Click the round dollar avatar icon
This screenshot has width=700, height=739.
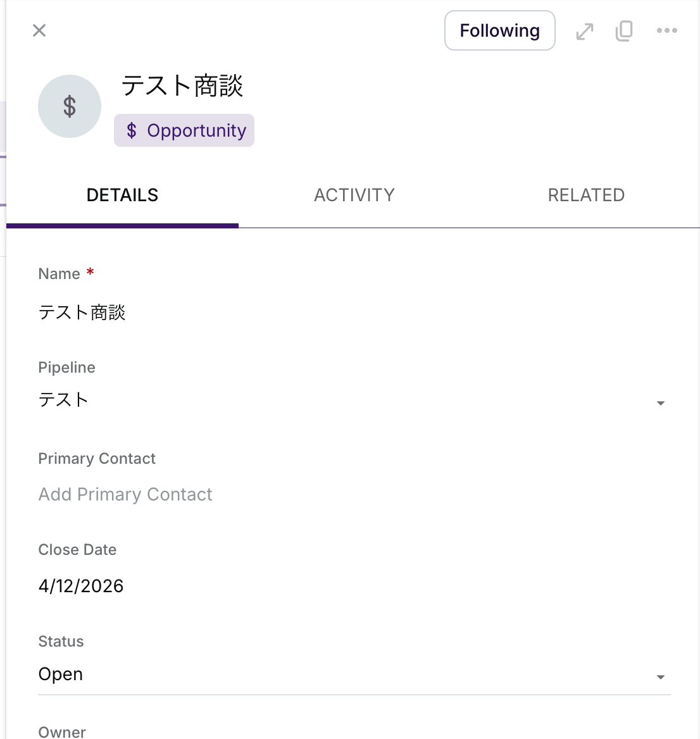pyautogui.click(x=70, y=106)
